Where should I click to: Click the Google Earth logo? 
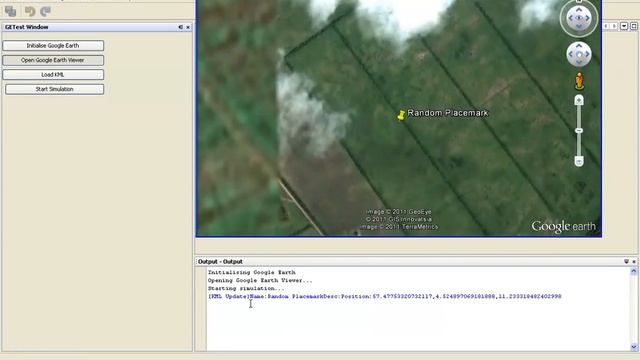pyautogui.click(x=563, y=227)
